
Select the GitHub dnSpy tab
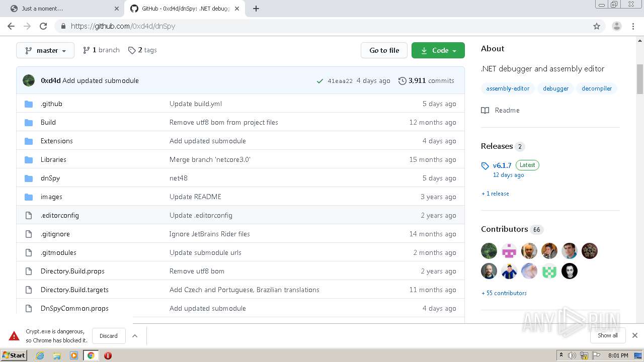point(185,9)
